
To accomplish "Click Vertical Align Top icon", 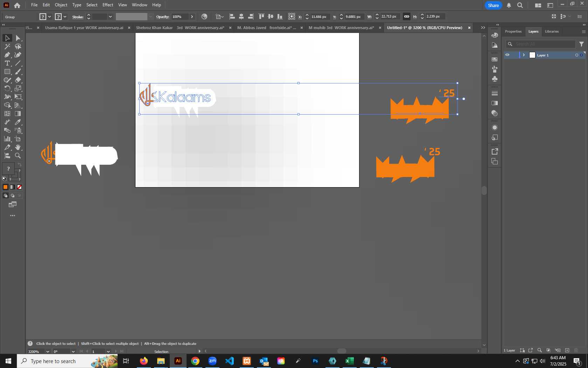I will 261,16.
